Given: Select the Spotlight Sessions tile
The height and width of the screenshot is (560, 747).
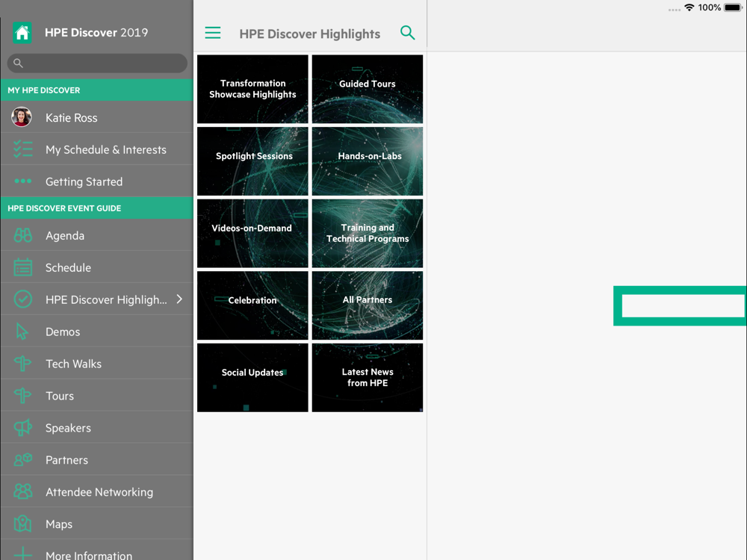Looking at the screenshot, I should coord(252,161).
